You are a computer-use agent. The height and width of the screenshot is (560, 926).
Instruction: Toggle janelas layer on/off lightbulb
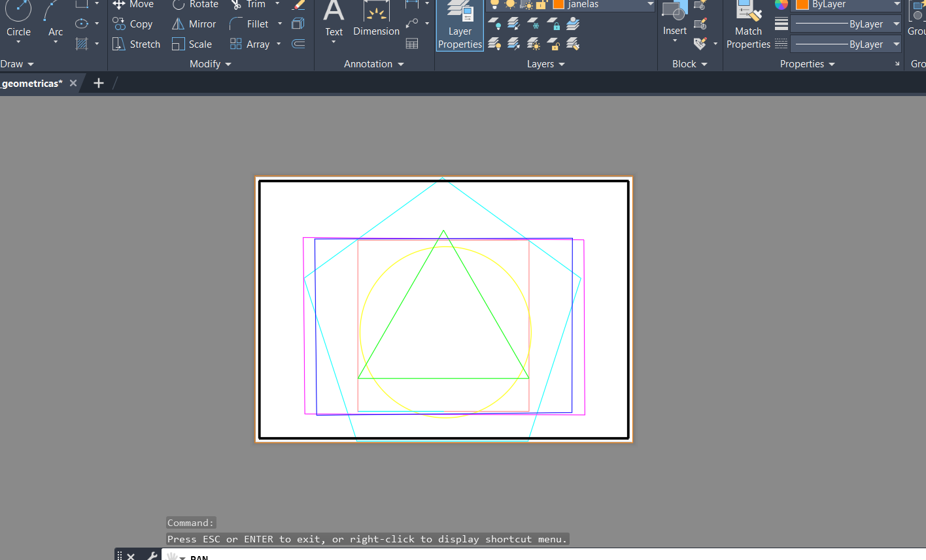pos(495,5)
